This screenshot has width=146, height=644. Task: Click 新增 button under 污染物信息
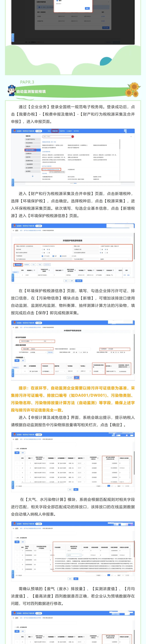point(17,360)
